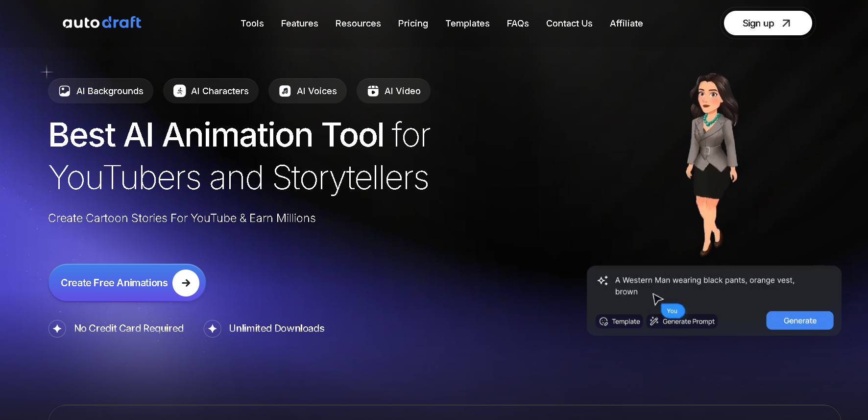Click the Template palette icon
The image size is (868, 420).
click(603, 321)
